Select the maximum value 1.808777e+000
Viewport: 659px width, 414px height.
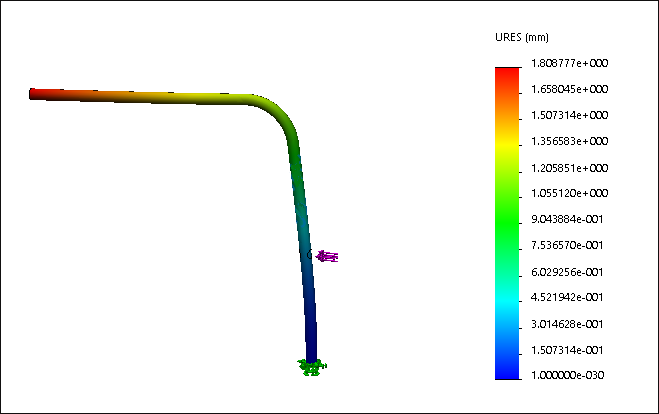click(x=569, y=63)
